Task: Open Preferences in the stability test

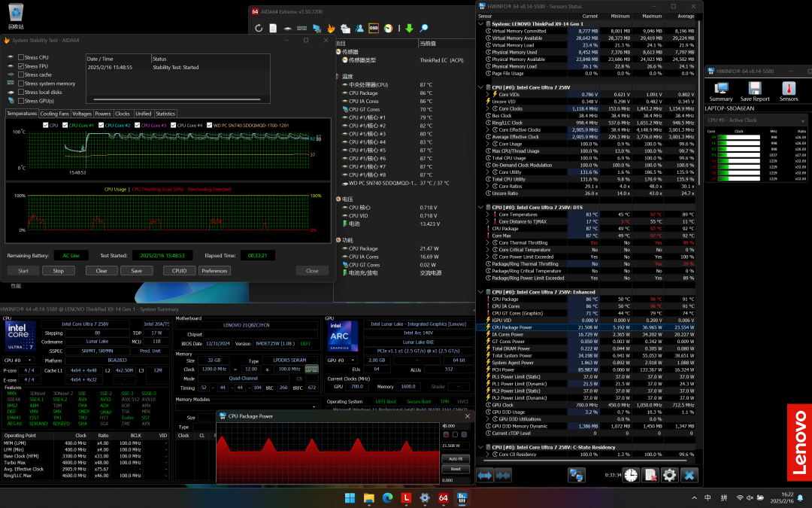Action: pyautogui.click(x=214, y=271)
